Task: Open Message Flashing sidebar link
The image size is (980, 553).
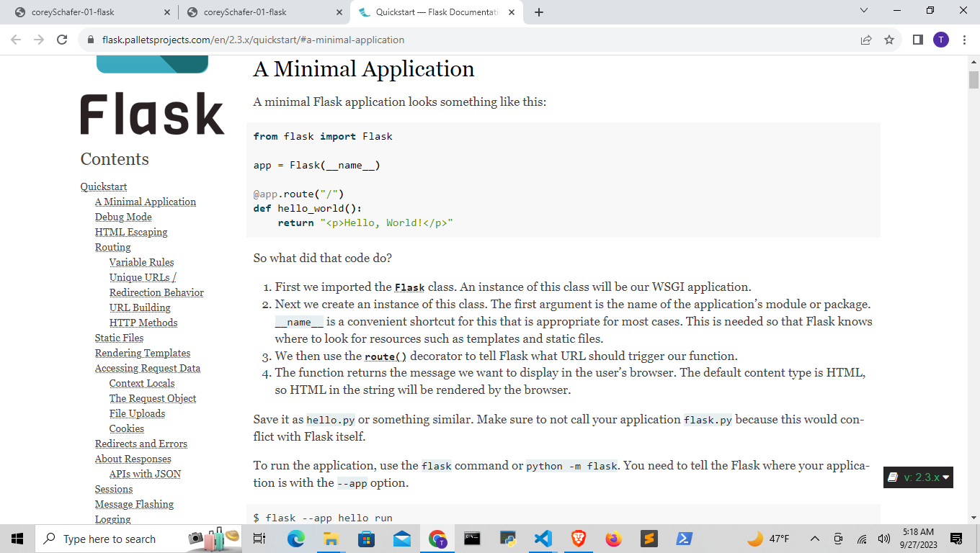Action: coord(134,505)
